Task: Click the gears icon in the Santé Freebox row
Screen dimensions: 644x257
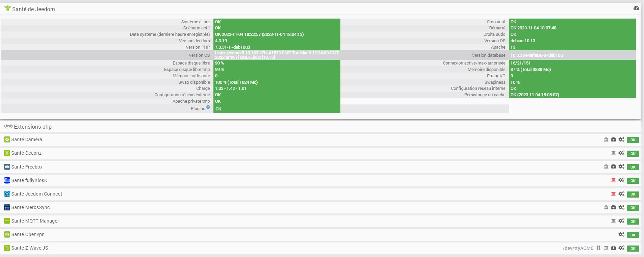Action: click(x=621, y=166)
